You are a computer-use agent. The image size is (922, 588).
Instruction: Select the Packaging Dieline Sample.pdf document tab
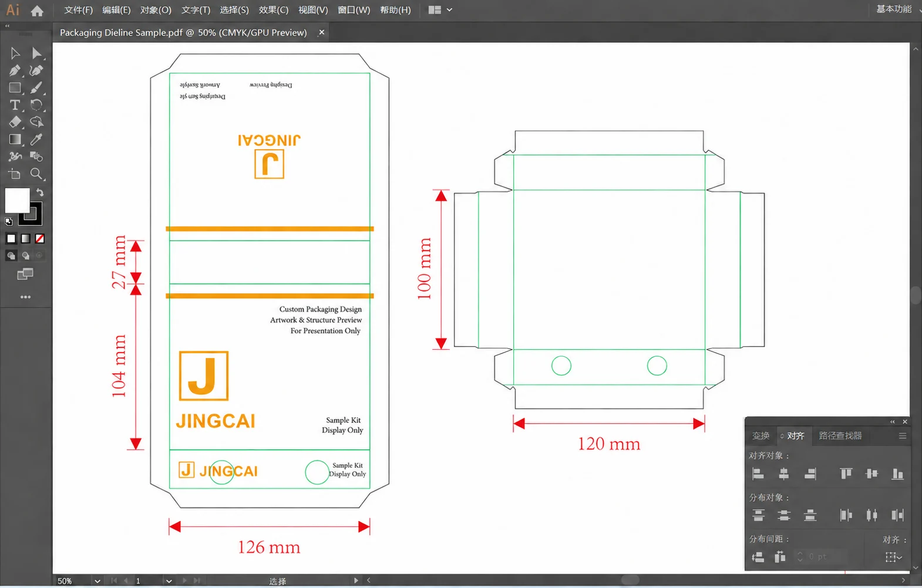[183, 33]
